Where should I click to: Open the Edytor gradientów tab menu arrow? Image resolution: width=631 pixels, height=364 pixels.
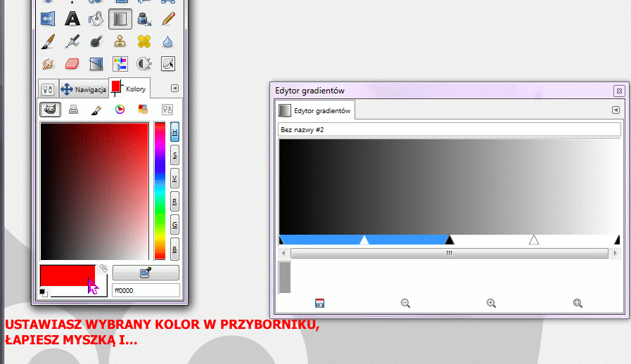coord(616,110)
